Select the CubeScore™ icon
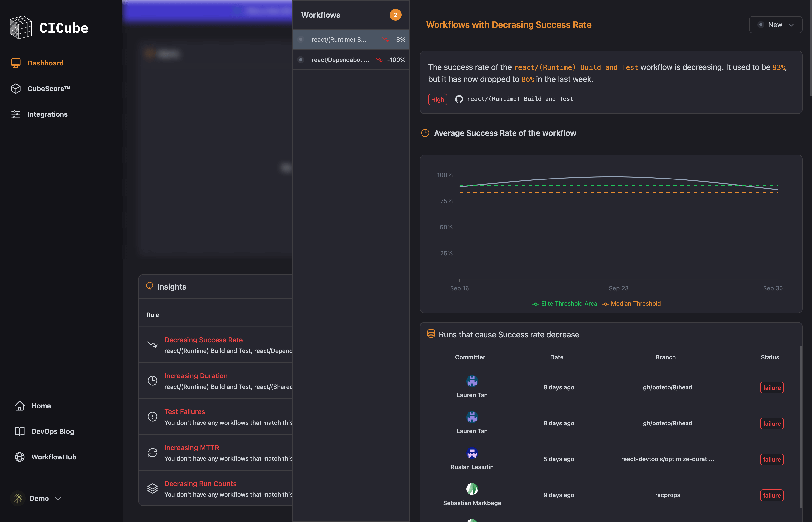812x522 pixels. coord(16,88)
